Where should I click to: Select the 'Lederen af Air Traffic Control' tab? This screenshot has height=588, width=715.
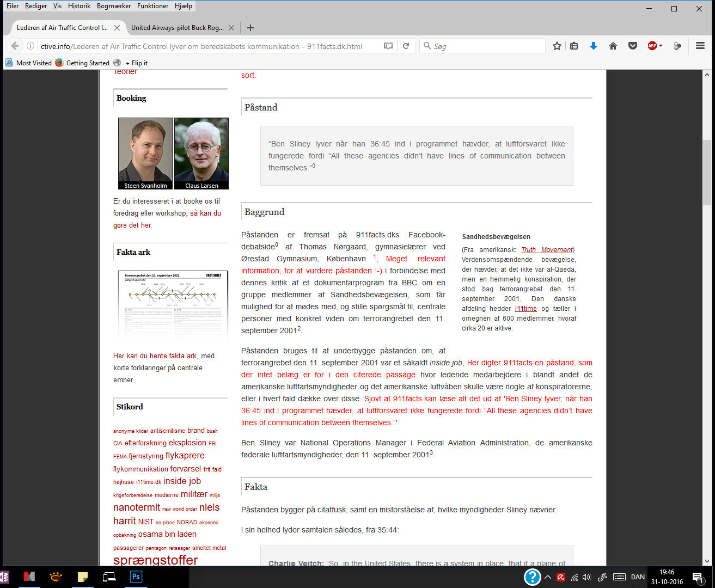(x=62, y=28)
